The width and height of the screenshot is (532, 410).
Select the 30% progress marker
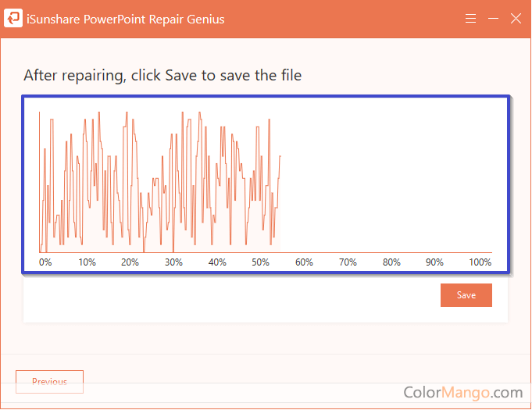pyautogui.click(x=174, y=262)
